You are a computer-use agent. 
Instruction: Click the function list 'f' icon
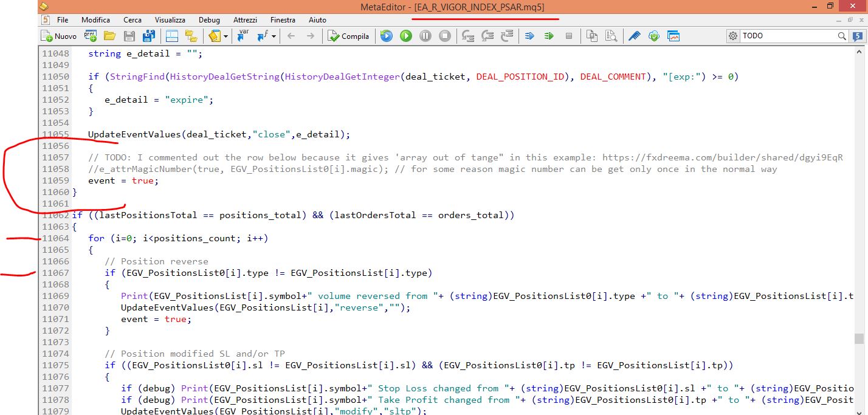click(262, 36)
